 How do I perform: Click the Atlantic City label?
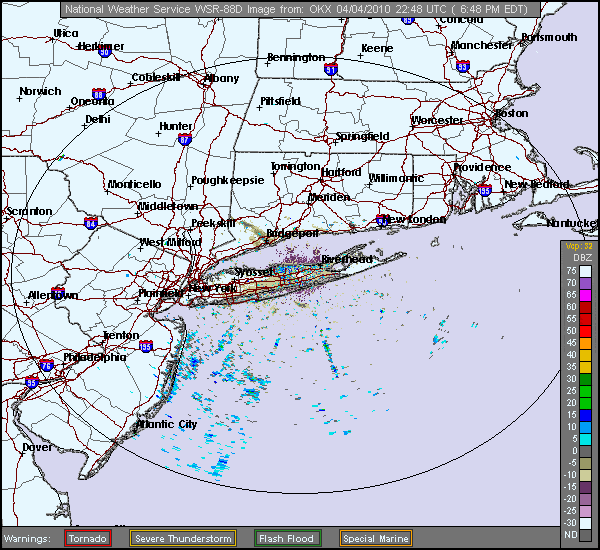[166, 424]
